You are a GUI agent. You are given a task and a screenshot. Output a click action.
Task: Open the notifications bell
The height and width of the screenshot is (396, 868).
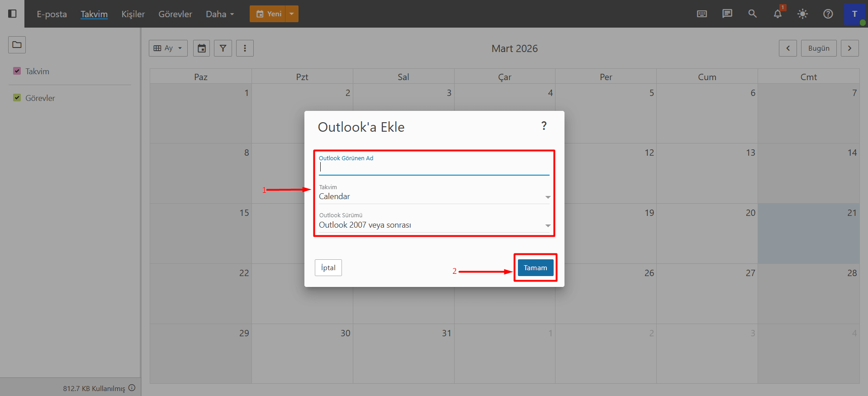coord(778,14)
